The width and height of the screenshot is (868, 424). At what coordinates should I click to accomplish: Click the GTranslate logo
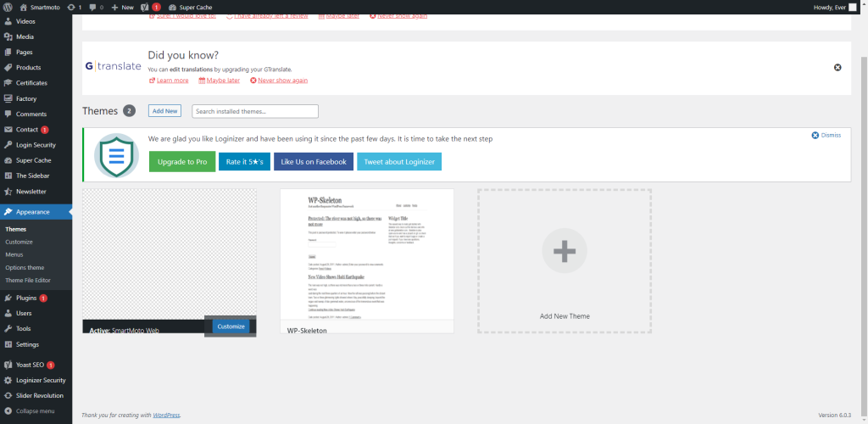click(113, 66)
